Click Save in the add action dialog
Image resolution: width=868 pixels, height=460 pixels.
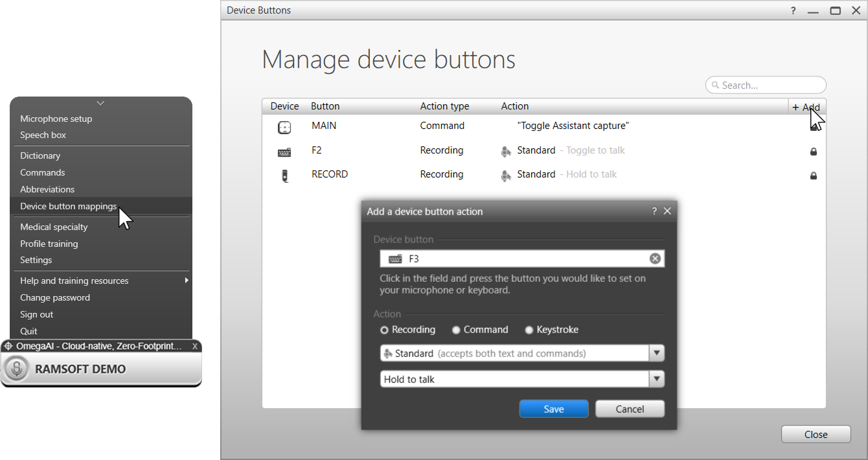tap(554, 409)
